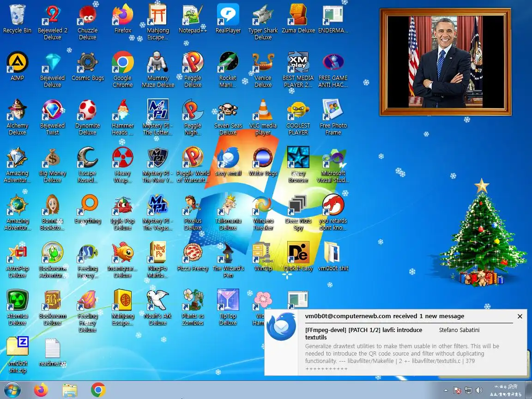Select the Insaniquarium Deluxe fish icon

[x=122, y=260]
